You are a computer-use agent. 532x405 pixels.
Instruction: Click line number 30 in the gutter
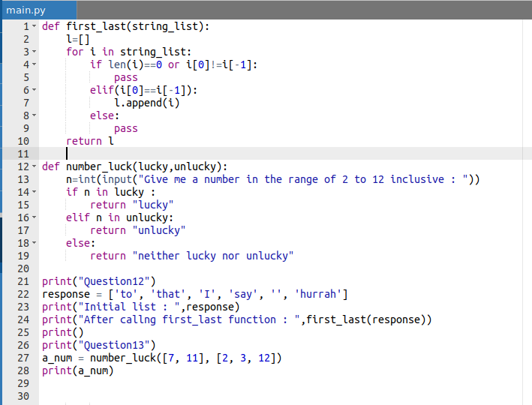coord(23,396)
